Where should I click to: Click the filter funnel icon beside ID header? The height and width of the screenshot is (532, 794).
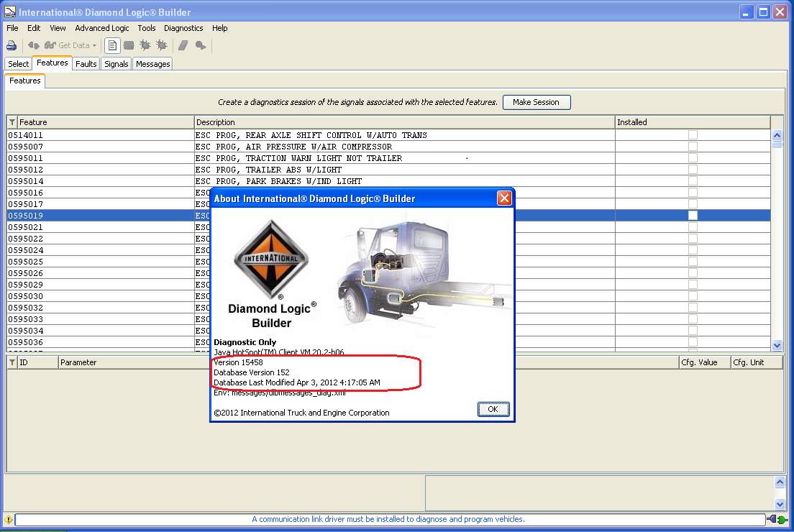click(x=12, y=362)
